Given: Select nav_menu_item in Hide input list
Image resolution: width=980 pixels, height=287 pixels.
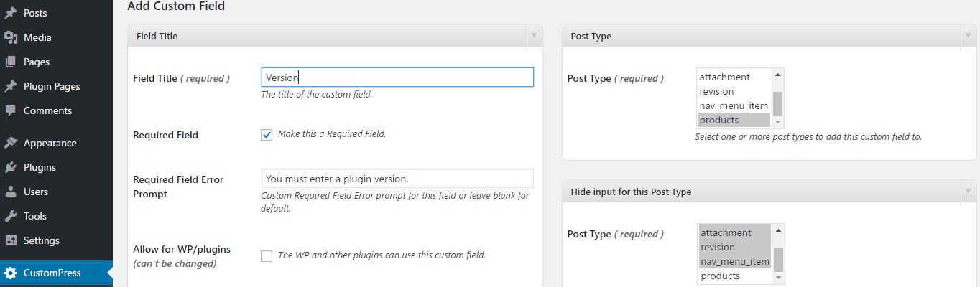Looking at the screenshot, I should click(x=734, y=261).
